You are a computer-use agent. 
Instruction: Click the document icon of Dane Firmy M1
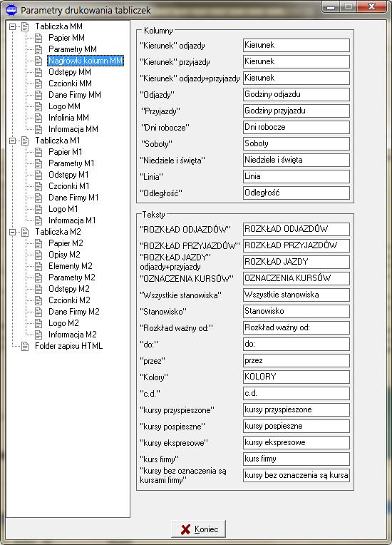click(38, 198)
